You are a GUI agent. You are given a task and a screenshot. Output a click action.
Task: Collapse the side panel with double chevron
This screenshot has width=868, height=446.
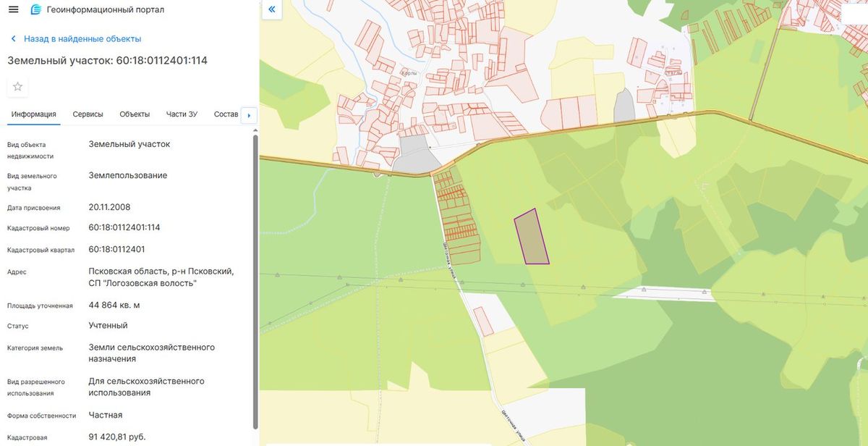tap(271, 9)
